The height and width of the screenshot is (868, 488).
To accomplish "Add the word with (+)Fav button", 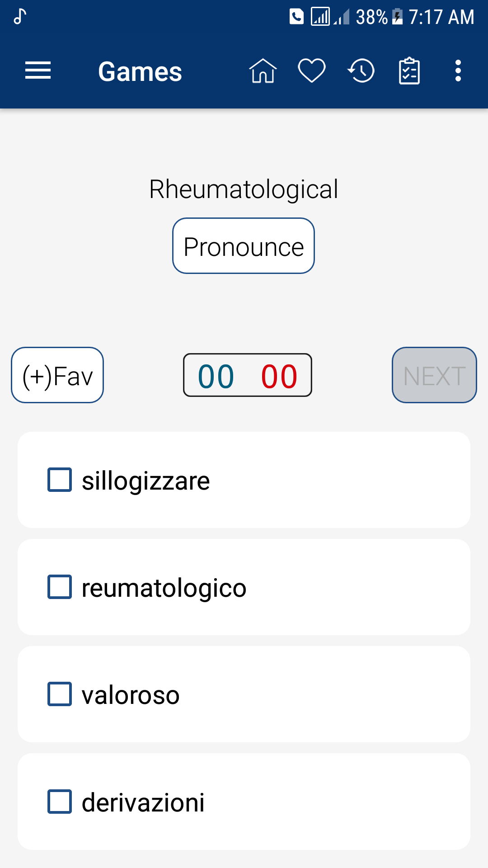I will (x=57, y=375).
